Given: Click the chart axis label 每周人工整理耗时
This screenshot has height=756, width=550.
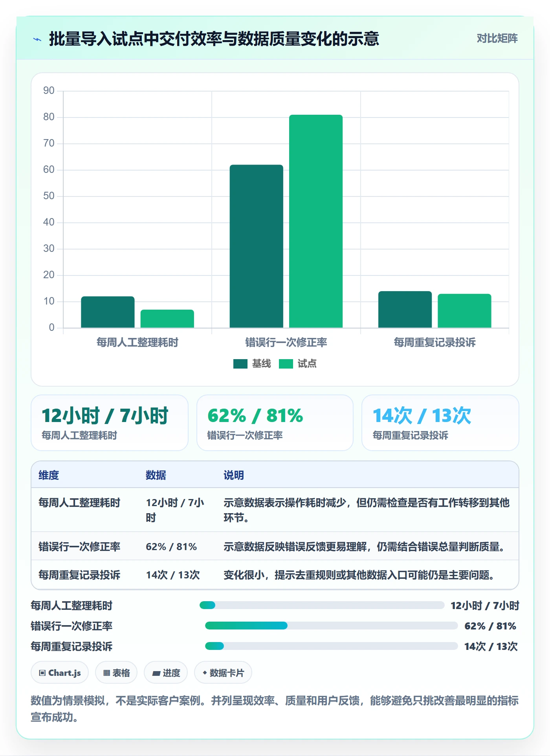Looking at the screenshot, I should coord(137,342).
